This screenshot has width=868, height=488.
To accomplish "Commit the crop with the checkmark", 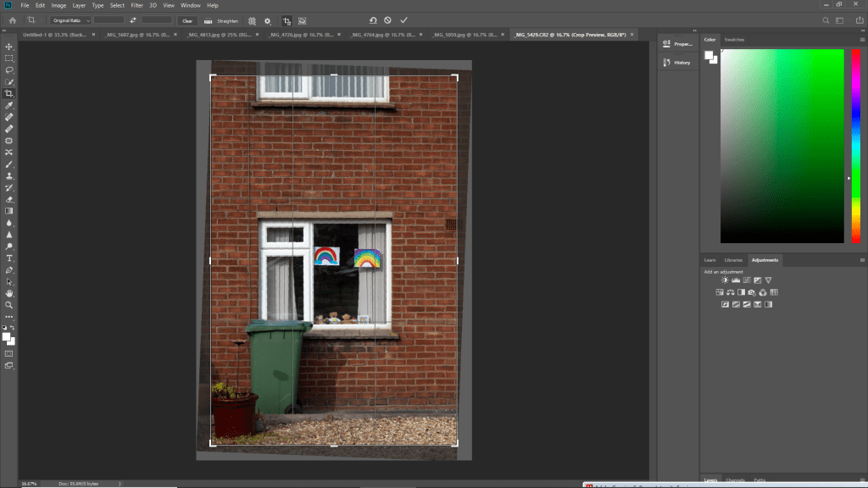I will tap(403, 19).
